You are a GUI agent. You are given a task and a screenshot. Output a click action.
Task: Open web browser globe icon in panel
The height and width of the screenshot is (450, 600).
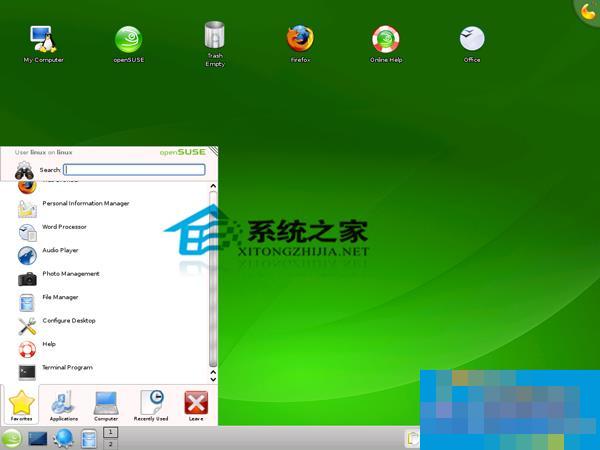click(63, 439)
